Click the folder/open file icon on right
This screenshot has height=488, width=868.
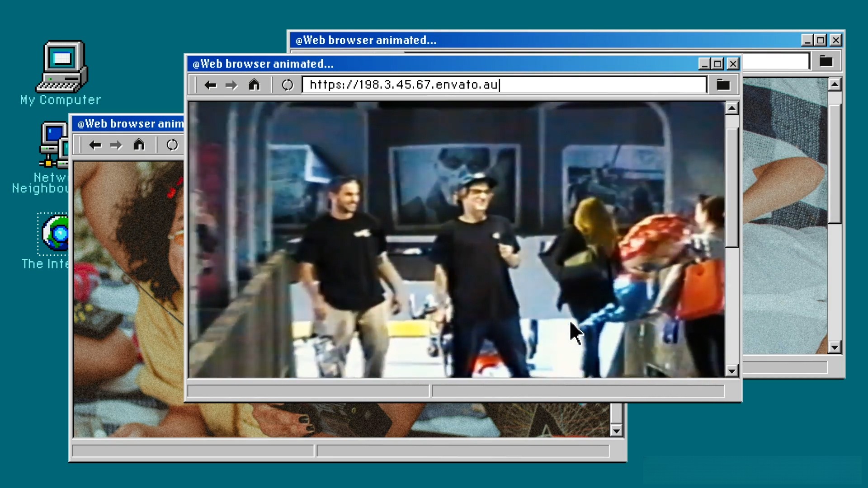point(723,84)
